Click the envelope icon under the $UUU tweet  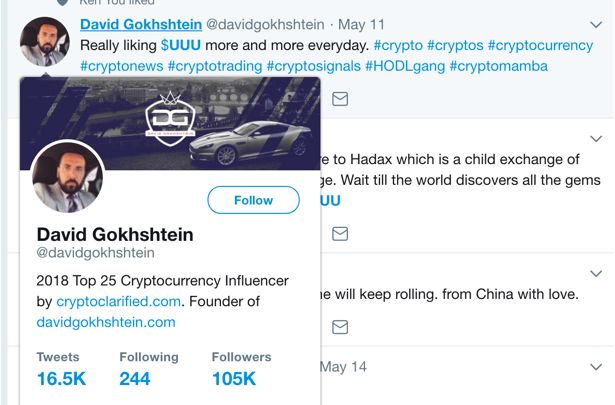[x=340, y=98]
